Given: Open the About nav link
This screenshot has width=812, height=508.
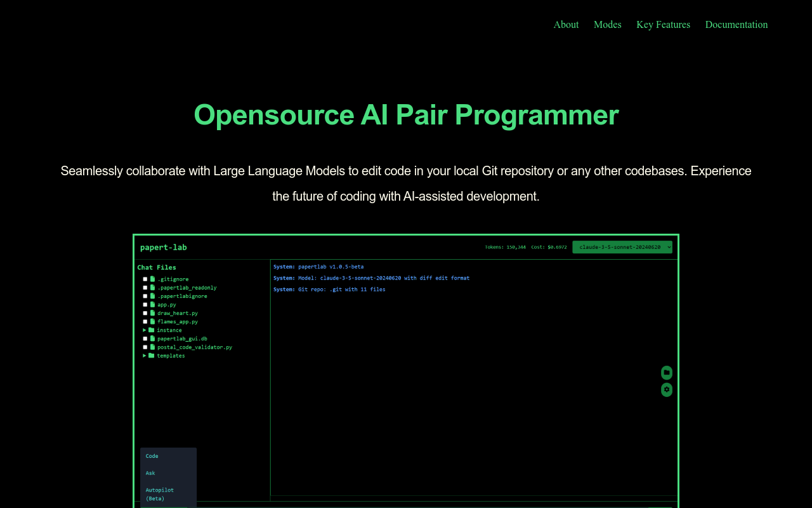Looking at the screenshot, I should [x=566, y=24].
